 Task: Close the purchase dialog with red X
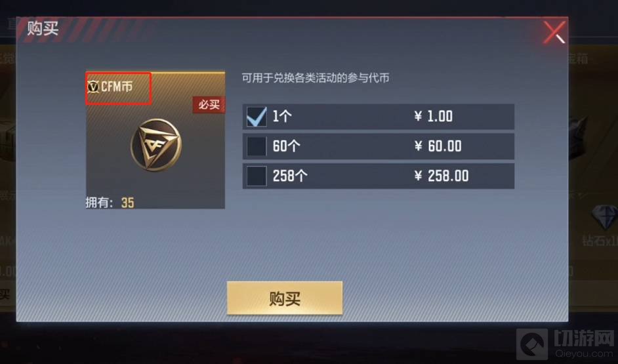point(555,32)
